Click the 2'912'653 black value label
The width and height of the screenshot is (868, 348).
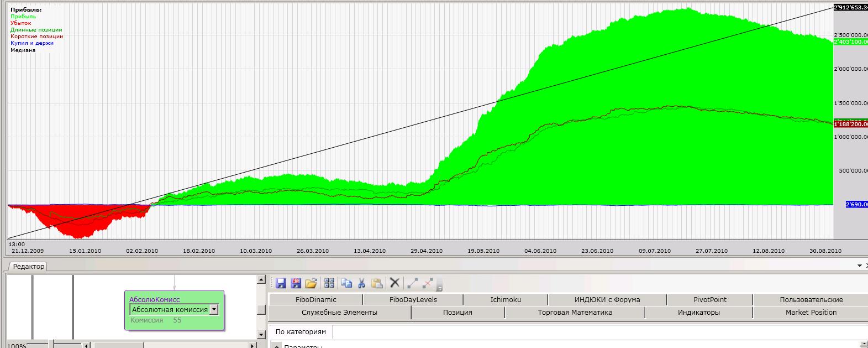(x=851, y=7)
